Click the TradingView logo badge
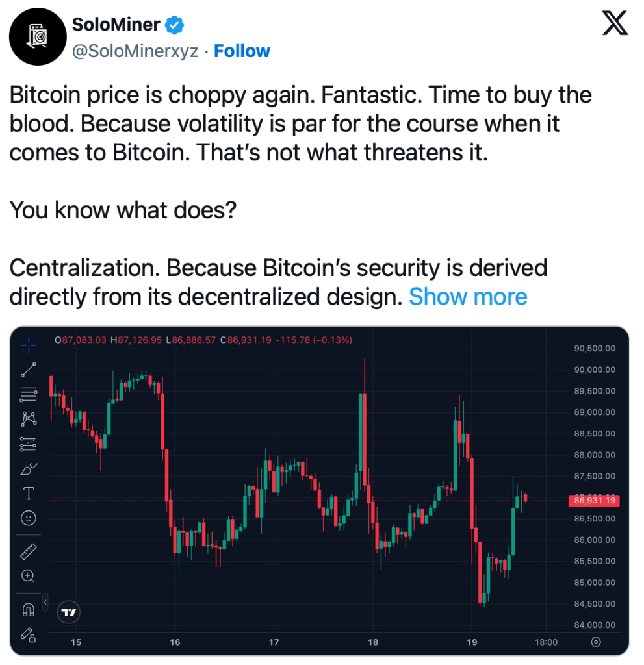The width and height of the screenshot is (644, 665). pos(69,612)
